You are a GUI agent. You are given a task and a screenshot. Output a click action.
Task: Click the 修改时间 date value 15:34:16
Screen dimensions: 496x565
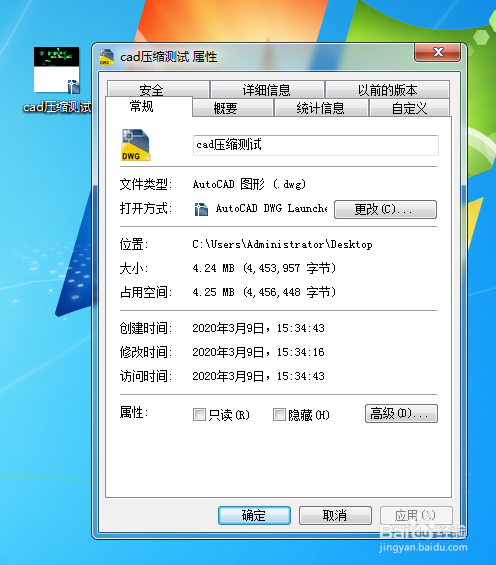tap(258, 352)
